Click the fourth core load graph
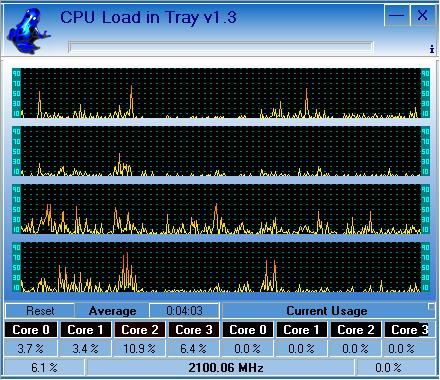Image resolution: width=440 pixels, height=380 pixels. click(221, 267)
